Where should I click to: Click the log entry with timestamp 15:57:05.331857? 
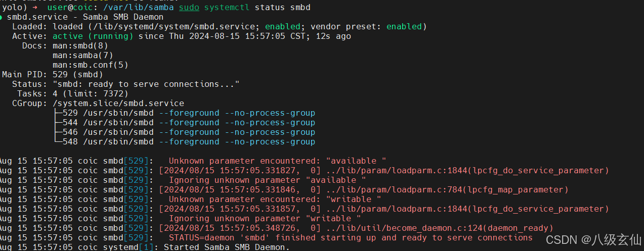[x=304, y=209]
